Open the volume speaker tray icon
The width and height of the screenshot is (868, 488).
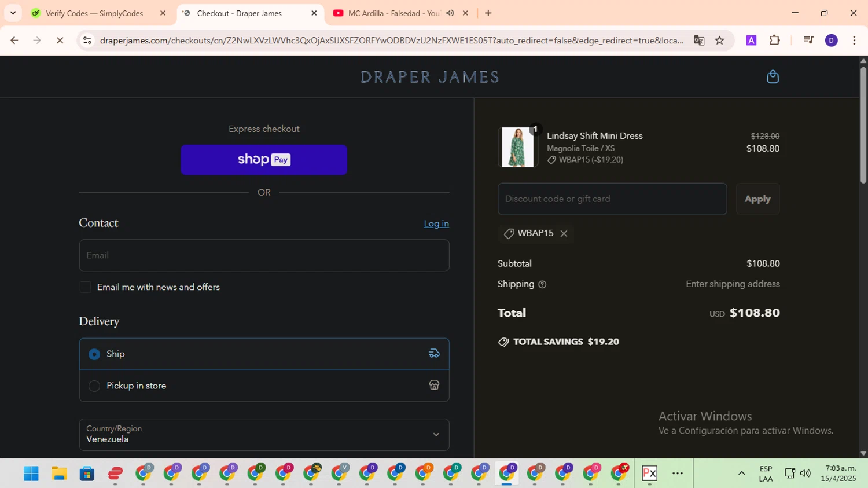806,474
